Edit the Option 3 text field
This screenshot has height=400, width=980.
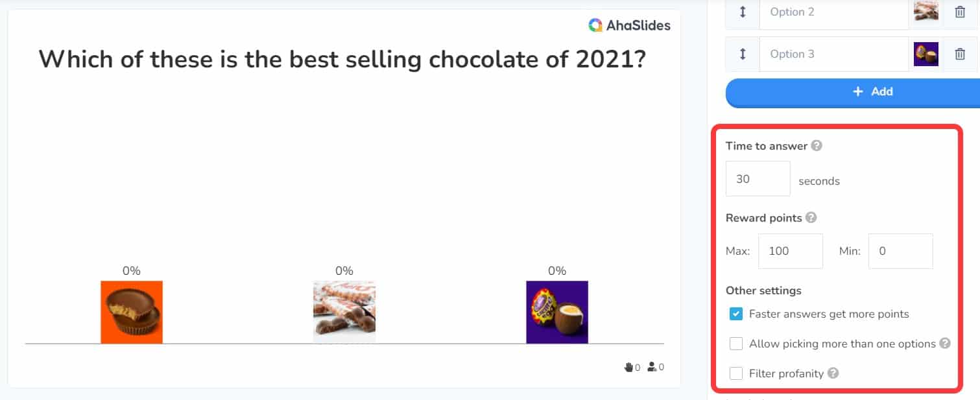pyautogui.click(x=834, y=54)
